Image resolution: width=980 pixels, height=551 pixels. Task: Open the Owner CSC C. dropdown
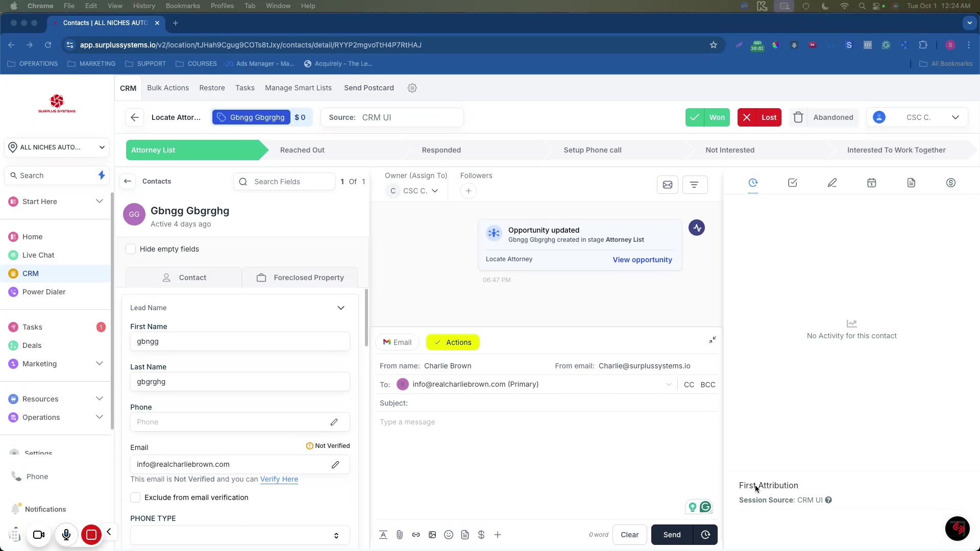pos(413,191)
